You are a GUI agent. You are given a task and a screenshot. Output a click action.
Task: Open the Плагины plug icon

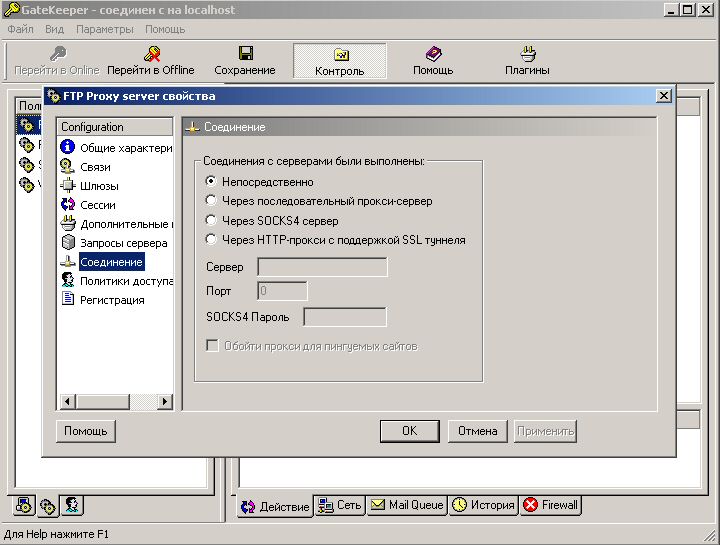(528, 54)
